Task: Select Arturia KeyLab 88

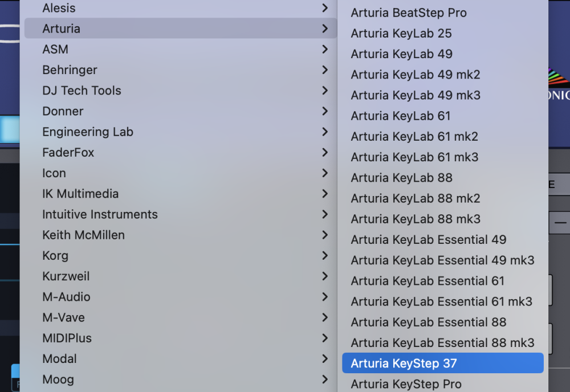Action: (401, 178)
